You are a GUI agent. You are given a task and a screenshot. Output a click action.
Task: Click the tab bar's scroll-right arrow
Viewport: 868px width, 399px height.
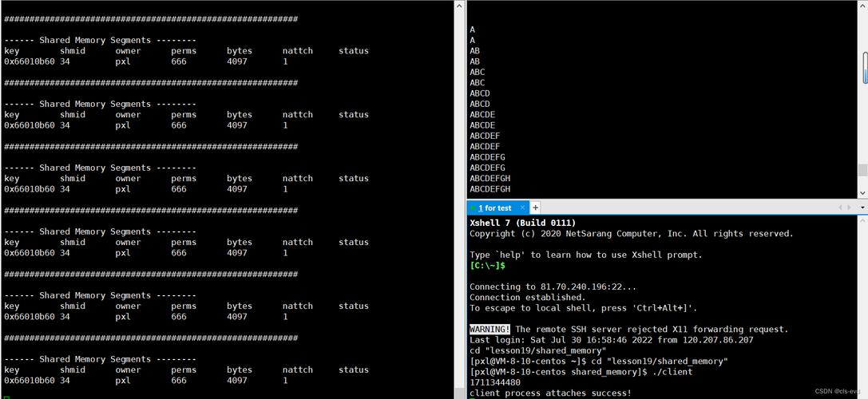click(850, 207)
